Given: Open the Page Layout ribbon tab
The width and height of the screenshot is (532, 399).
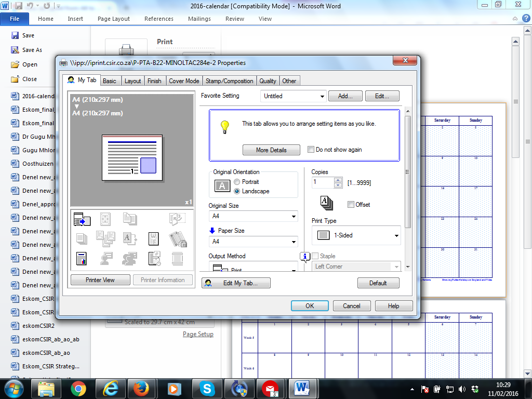Looking at the screenshot, I should click(114, 19).
